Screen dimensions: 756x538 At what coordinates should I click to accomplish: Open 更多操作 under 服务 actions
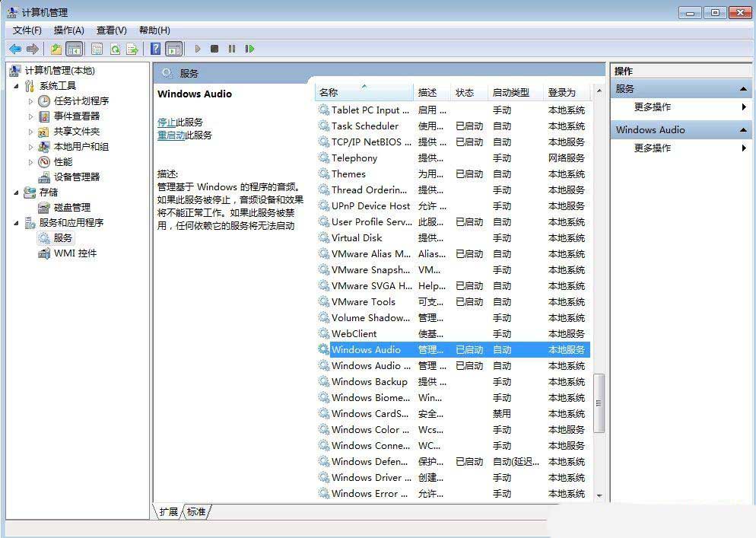pyautogui.click(x=652, y=107)
